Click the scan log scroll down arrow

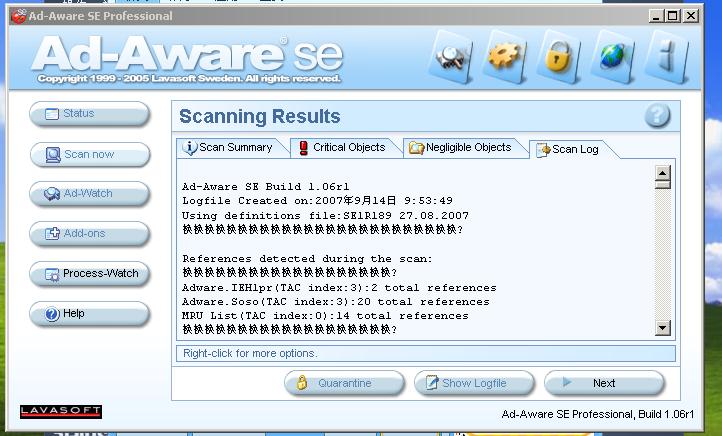click(663, 328)
